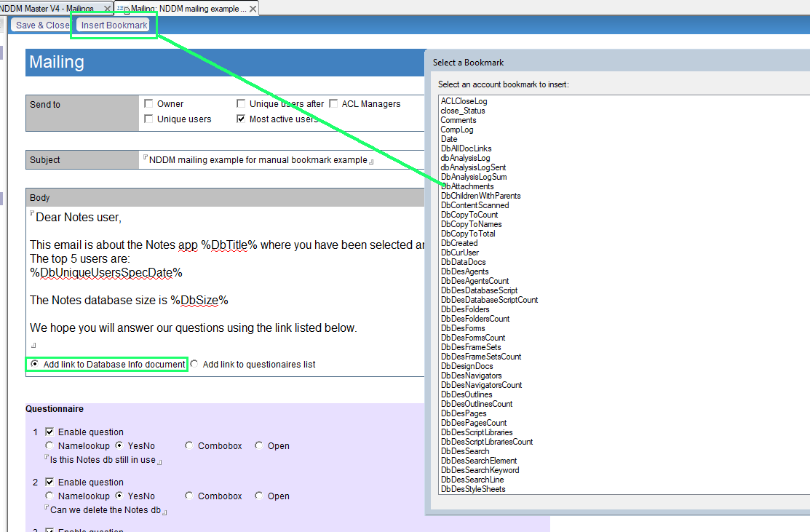The width and height of the screenshot is (810, 532).
Task: Close the Mailing: NDDM mailing example tab
Action: [253, 9]
